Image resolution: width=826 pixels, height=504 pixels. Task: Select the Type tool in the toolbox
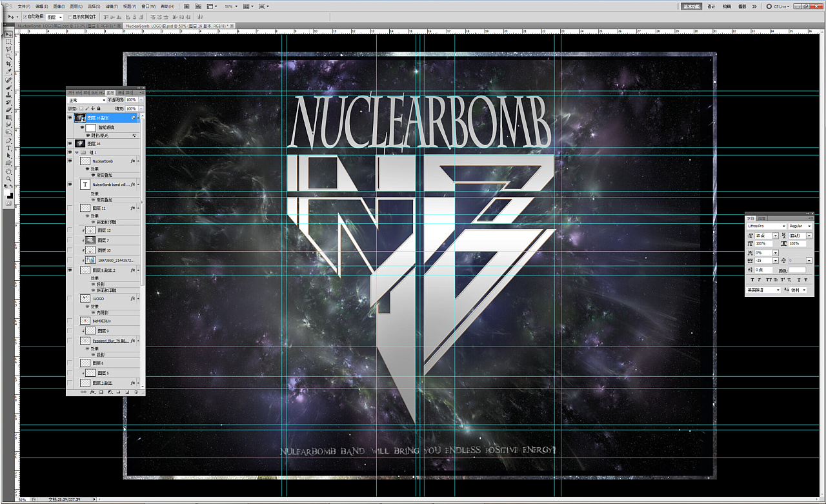9,148
